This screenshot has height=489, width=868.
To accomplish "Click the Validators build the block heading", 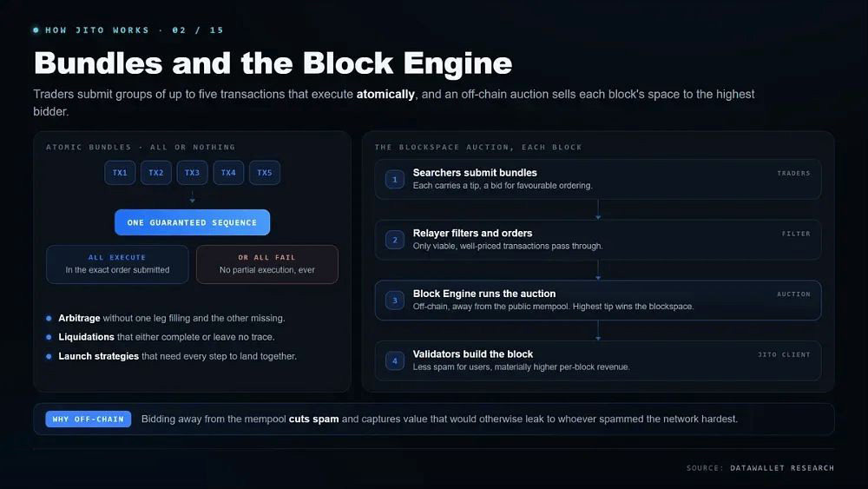I will (x=473, y=354).
